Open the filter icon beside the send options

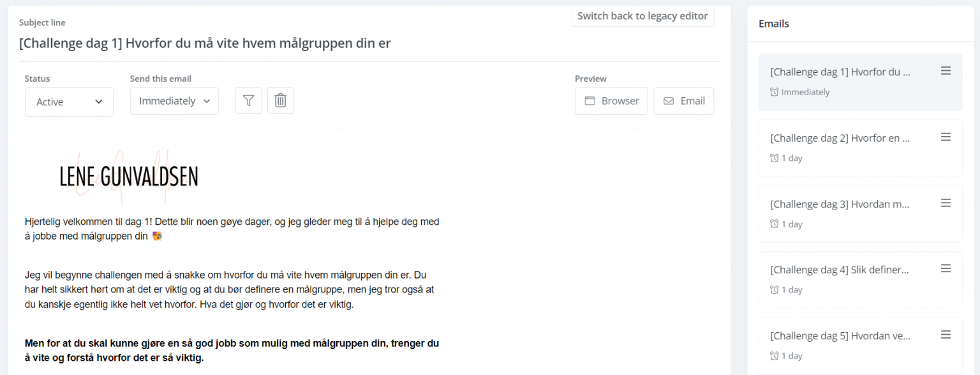[x=248, y=100]
